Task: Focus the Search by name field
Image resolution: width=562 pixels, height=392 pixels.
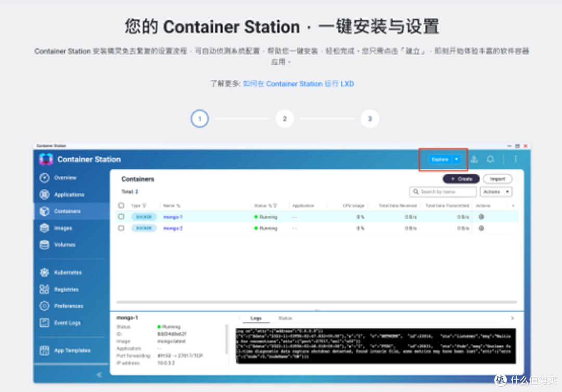Action: tap(443, 192)
